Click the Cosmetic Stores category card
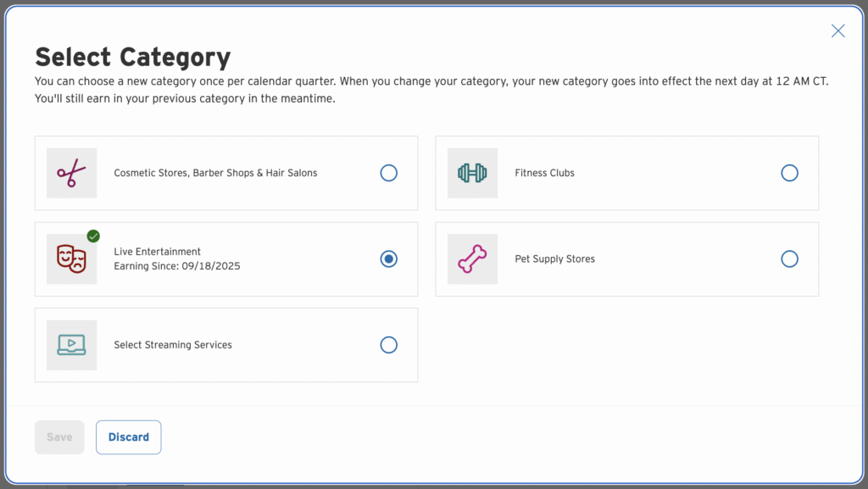 tap(226, 173)
